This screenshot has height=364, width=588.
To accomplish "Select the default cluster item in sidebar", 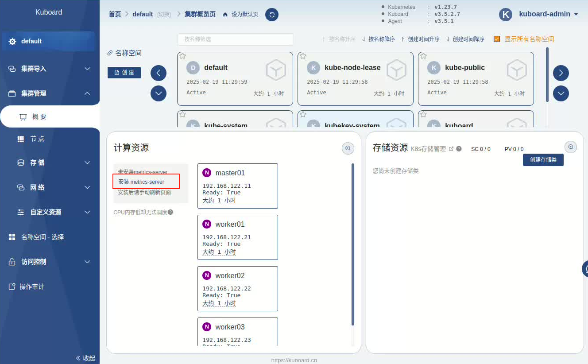I will pos(48,41).
